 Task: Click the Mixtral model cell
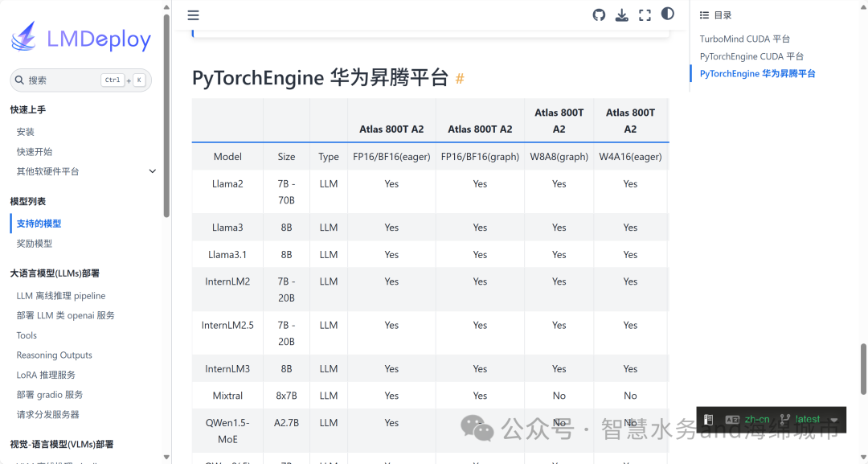(x=227, y=396)
